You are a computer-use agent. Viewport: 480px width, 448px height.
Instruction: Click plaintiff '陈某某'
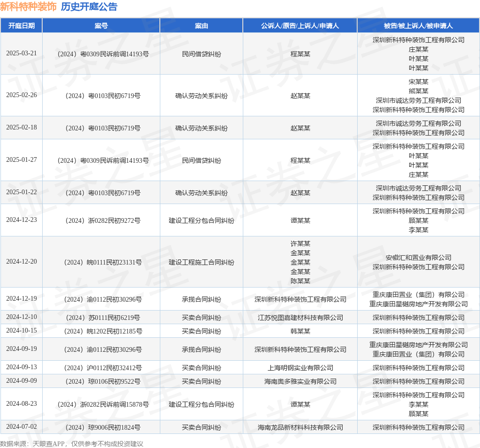300,281
